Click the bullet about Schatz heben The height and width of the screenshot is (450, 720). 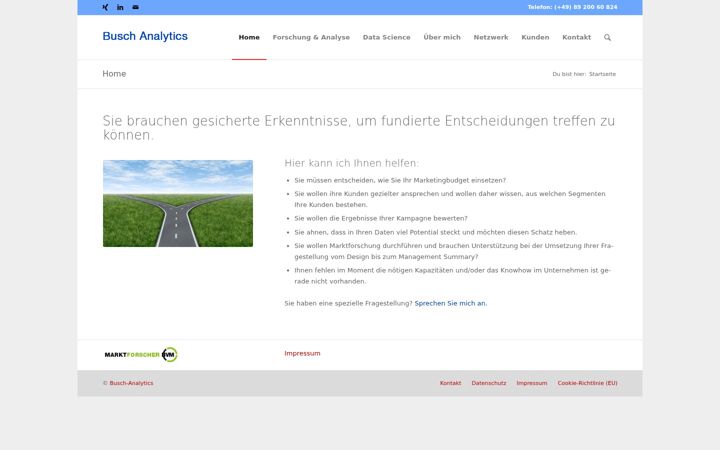click(435, 232)
